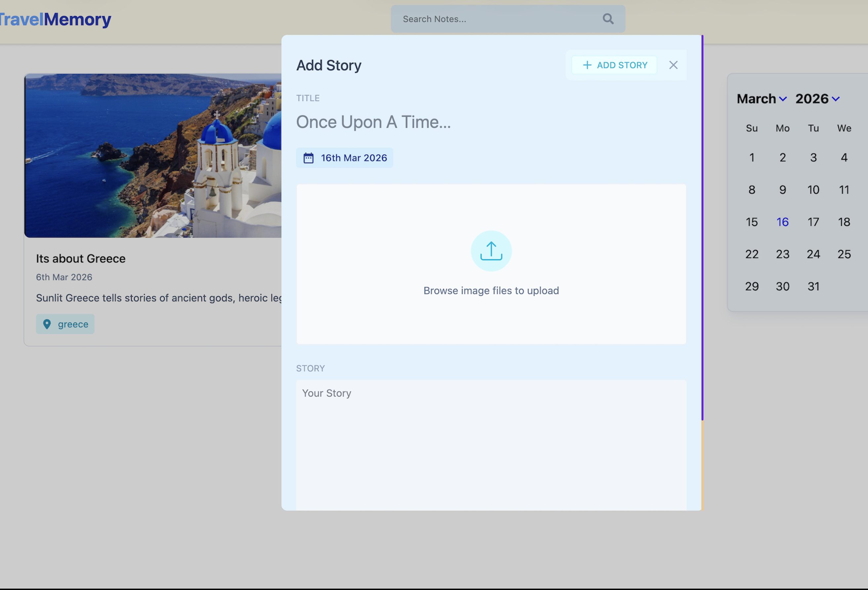Click the dialog's purple scrollbar
868x590 pixels.
(x=702, y=228)
